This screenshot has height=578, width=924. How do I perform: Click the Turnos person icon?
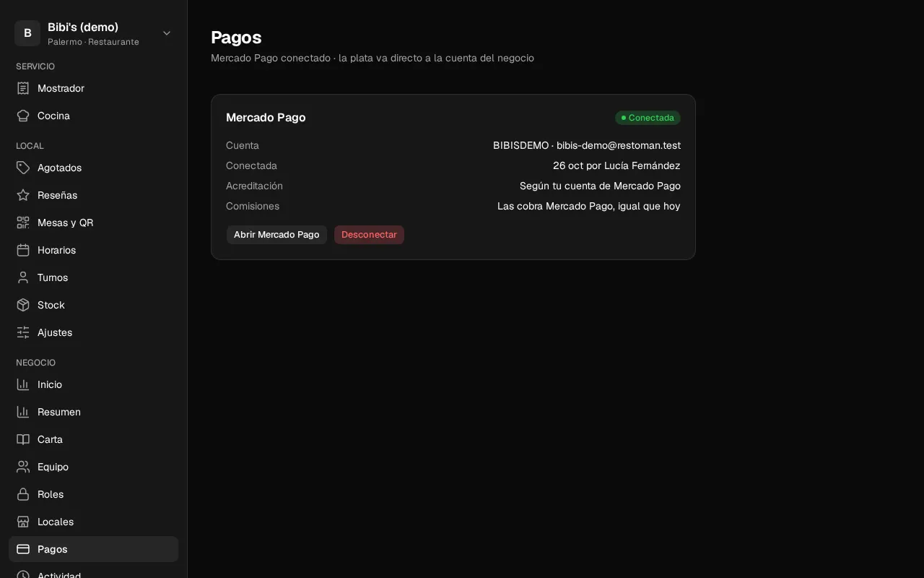[23, 277]
